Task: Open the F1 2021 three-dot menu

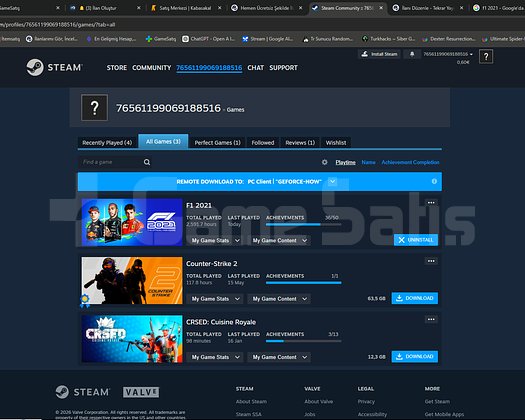Action: (431, 203)
